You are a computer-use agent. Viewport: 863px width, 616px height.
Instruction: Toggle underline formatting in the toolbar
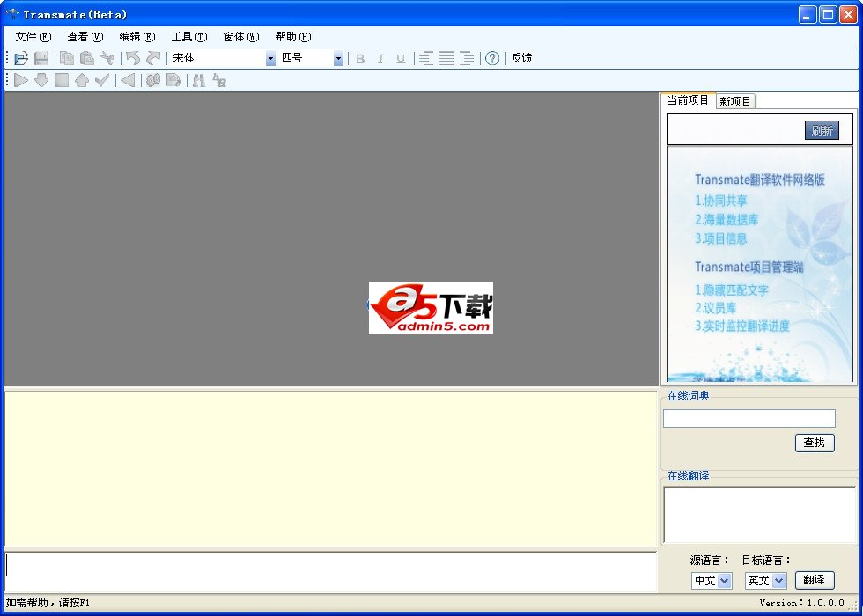click(401, 58)
